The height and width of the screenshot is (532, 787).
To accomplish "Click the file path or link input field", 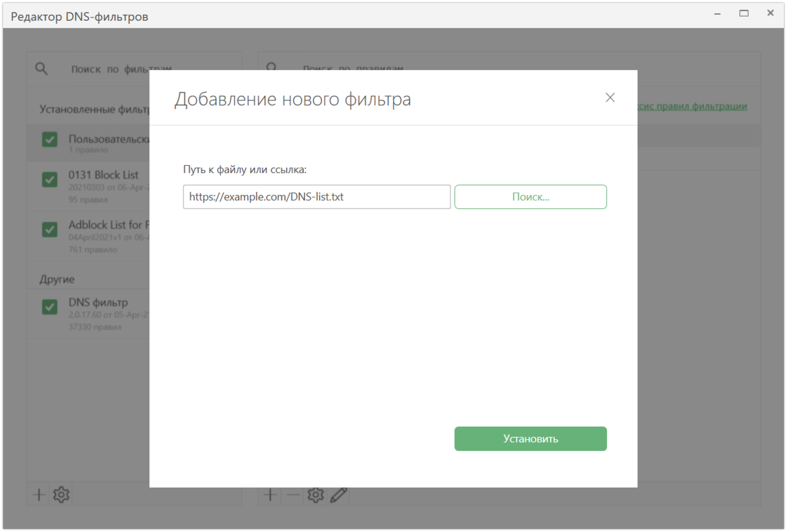I will point(317,197).
